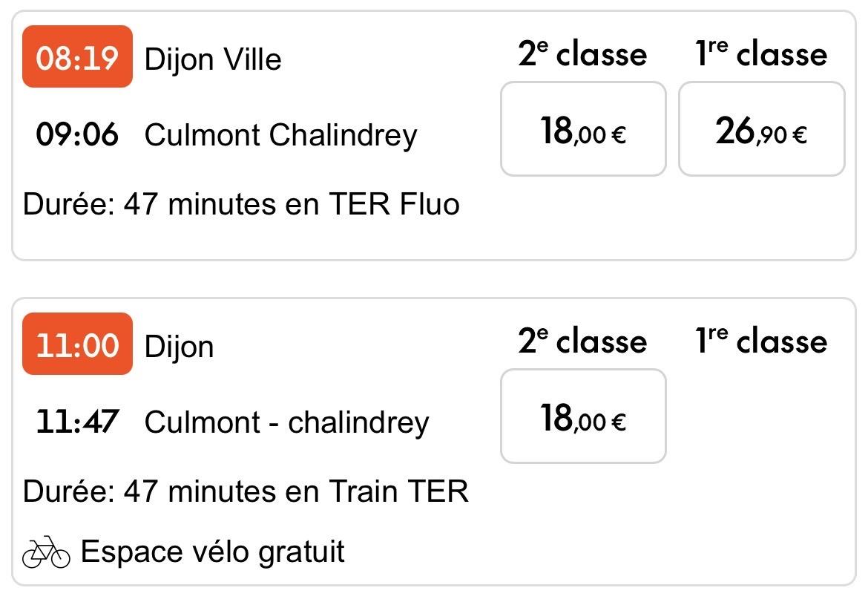Click the "Culmont - chalindrey" arrival station
Image resolution: width=868 pixels, height=605 pixels.
point(286,422)
